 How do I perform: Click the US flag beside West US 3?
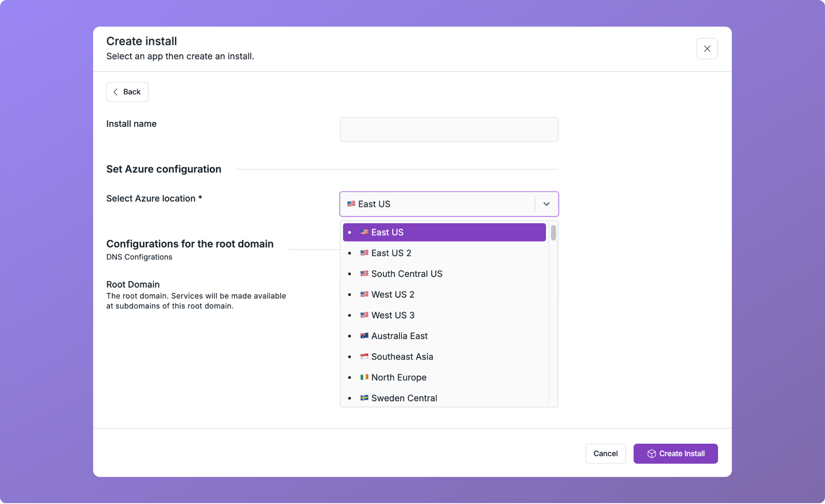[364, 315]
